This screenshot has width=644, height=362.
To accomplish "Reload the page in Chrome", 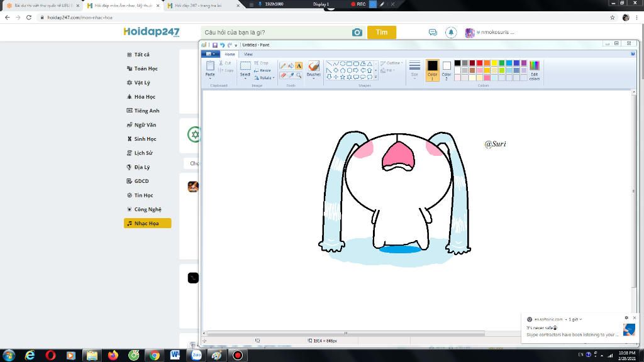I will [x=29, y=17].
